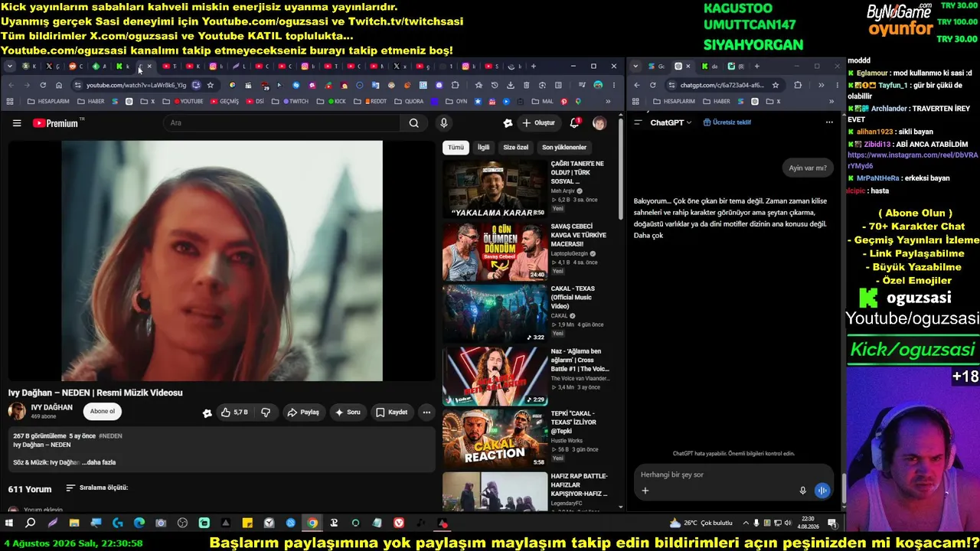980x551 pixels.
Task: Open the SAVAŞ CEBECİ KAVGA video thumbnail
Action: (495, 252)
